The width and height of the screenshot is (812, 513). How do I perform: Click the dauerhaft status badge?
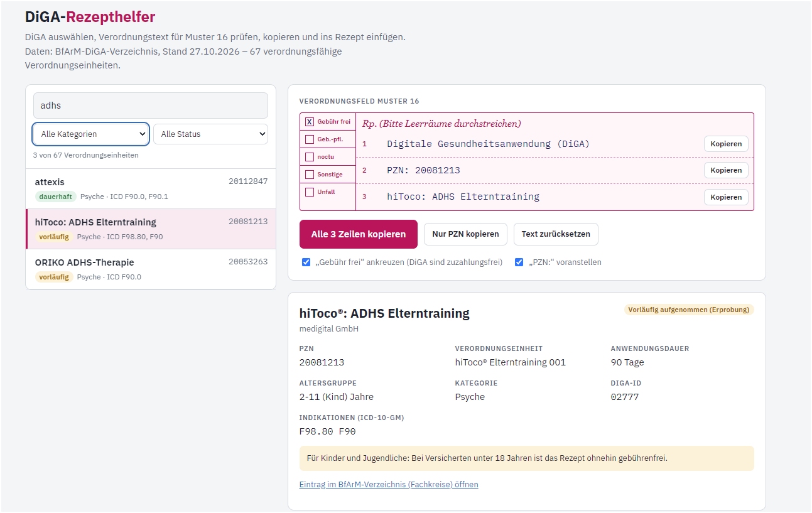tap(56, 197)
